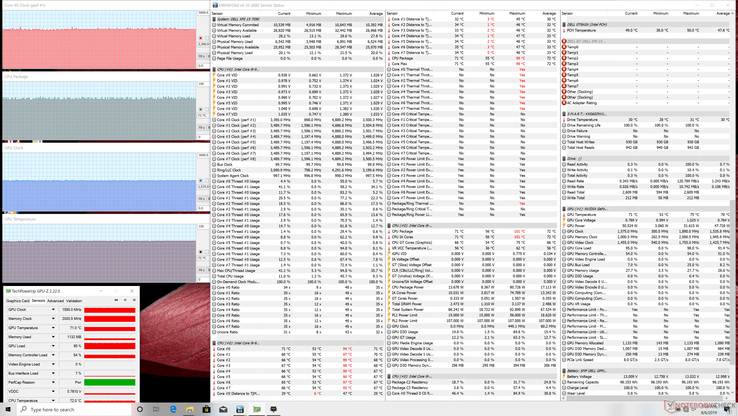Launch Microsoft Edge from the taskbar
This screenshot has height=416, width=738.
(173, 409)
